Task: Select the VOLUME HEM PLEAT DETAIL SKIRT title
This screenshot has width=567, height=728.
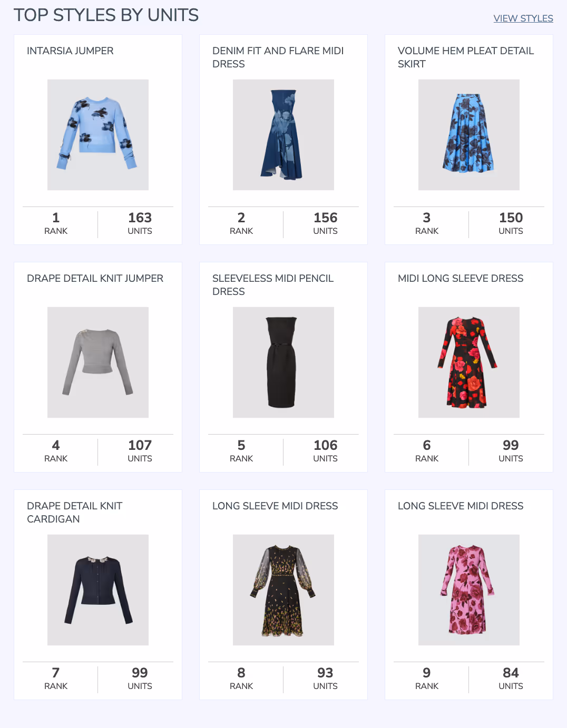Action: click(x=466, y=57)
